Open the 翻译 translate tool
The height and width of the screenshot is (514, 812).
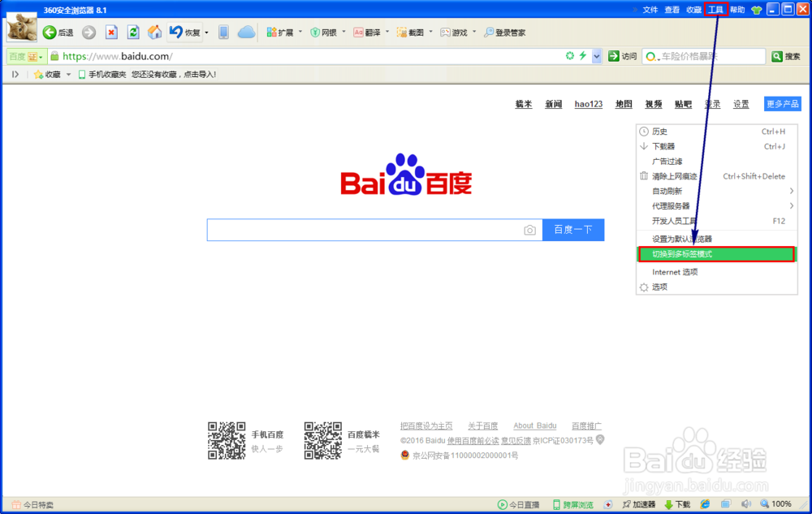click(x=367, y=32)
